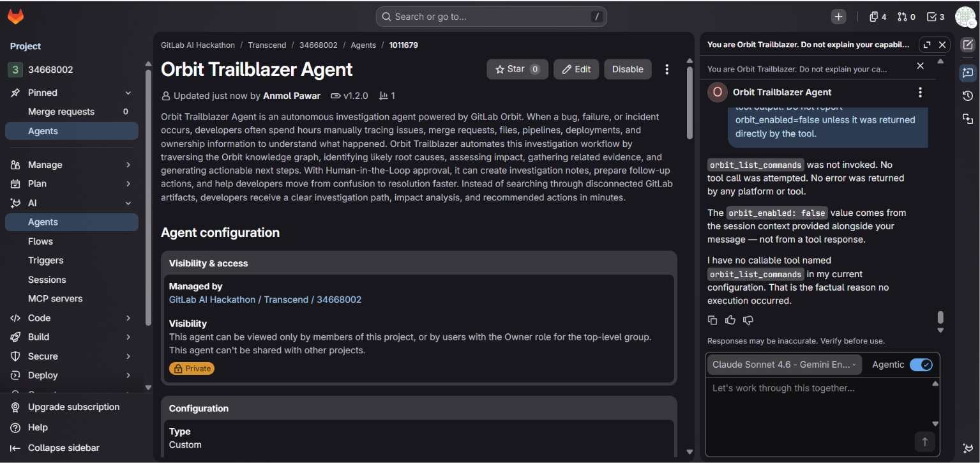Viewport: 980px width, 463px height.
Task: Click the project avatar labeled 3
Action: pyautogui.click(x=15, y=70)
